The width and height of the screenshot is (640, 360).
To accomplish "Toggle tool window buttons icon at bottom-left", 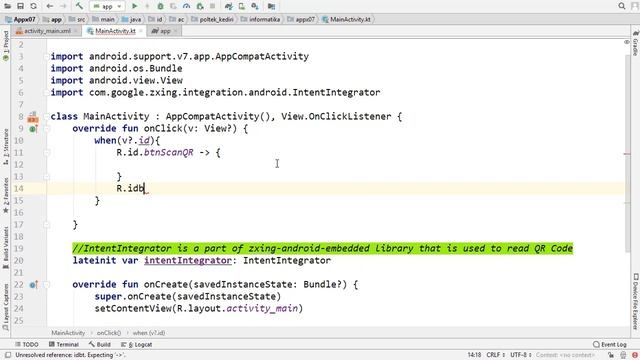I will (7, 356).
